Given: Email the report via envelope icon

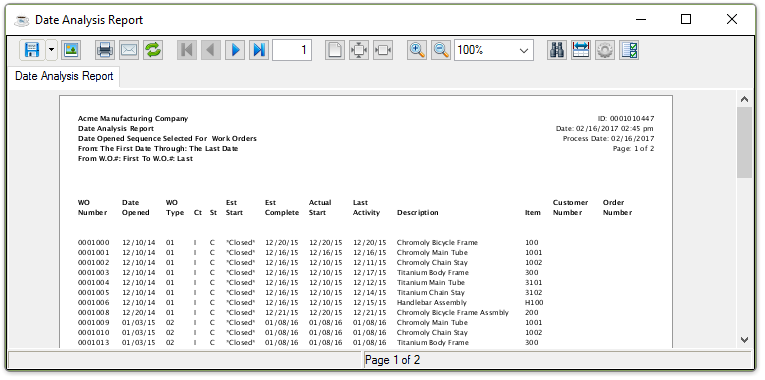Looking at the screenshot, I should 129,50.
